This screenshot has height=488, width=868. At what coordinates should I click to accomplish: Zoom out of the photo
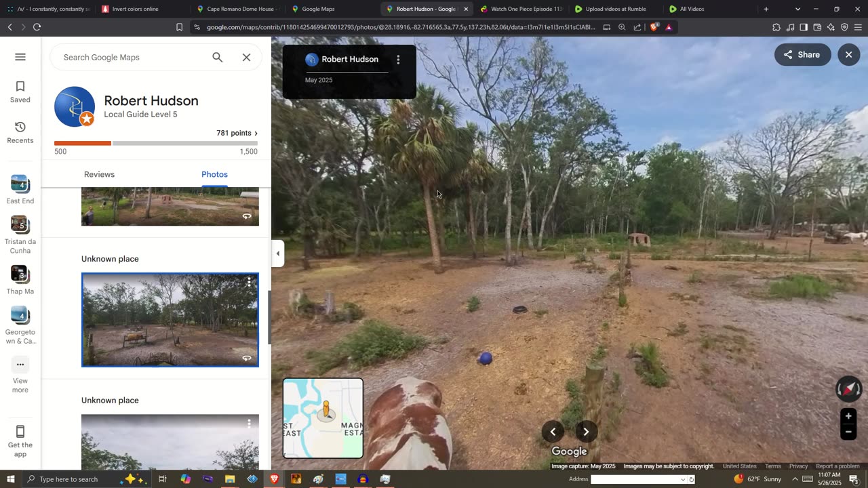click(848, 432)
